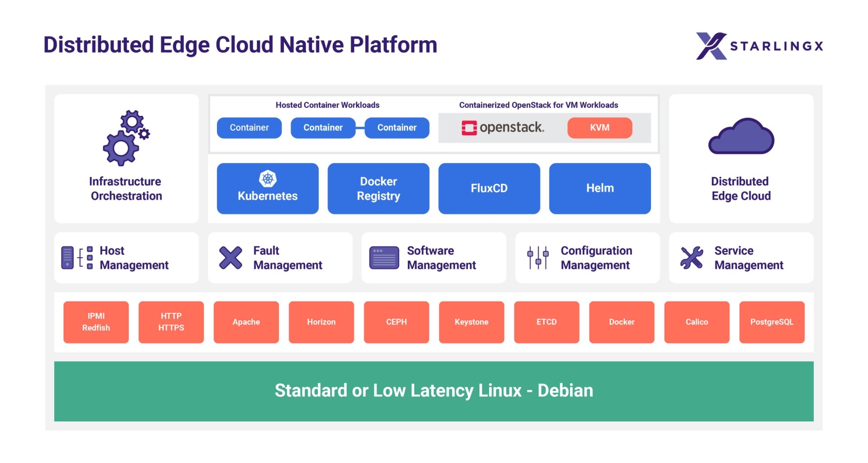Screen dimensions: 868x463
Task: Select the CEPH tile
Action: [x=396, y=322]
